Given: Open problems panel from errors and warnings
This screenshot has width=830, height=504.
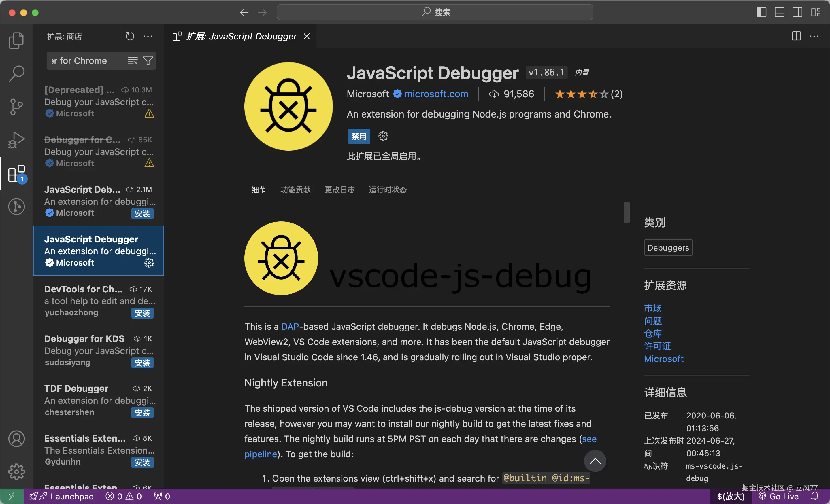Looking at the screenshot, I should [124, 496].
